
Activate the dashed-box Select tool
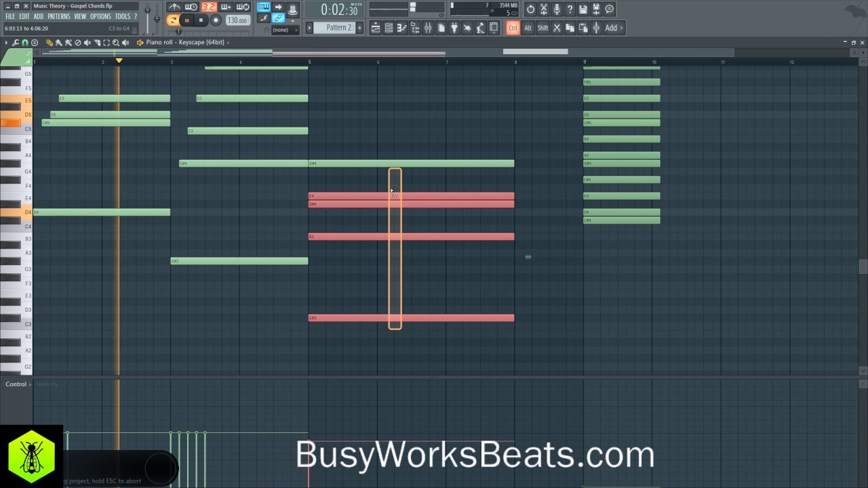point(106,43)
